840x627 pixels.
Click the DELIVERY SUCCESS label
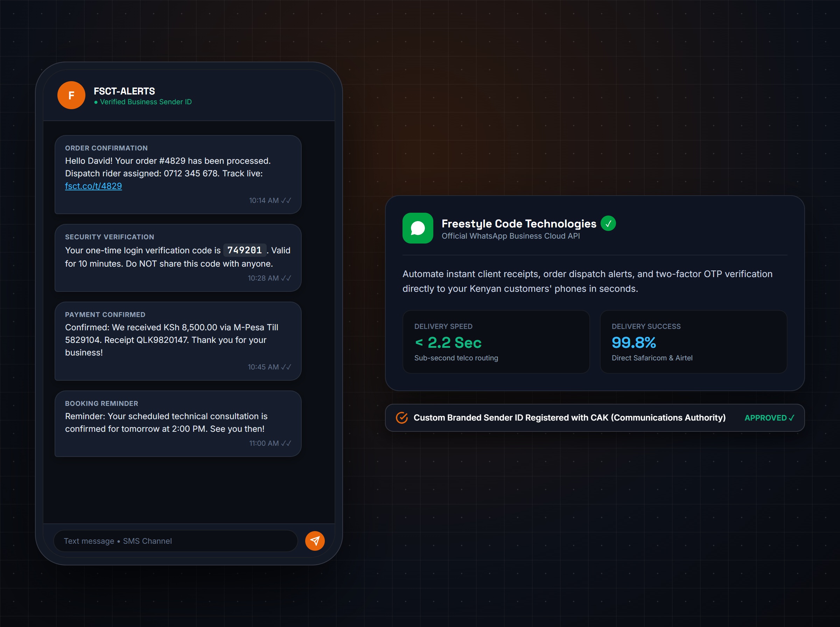coord(646,326)
